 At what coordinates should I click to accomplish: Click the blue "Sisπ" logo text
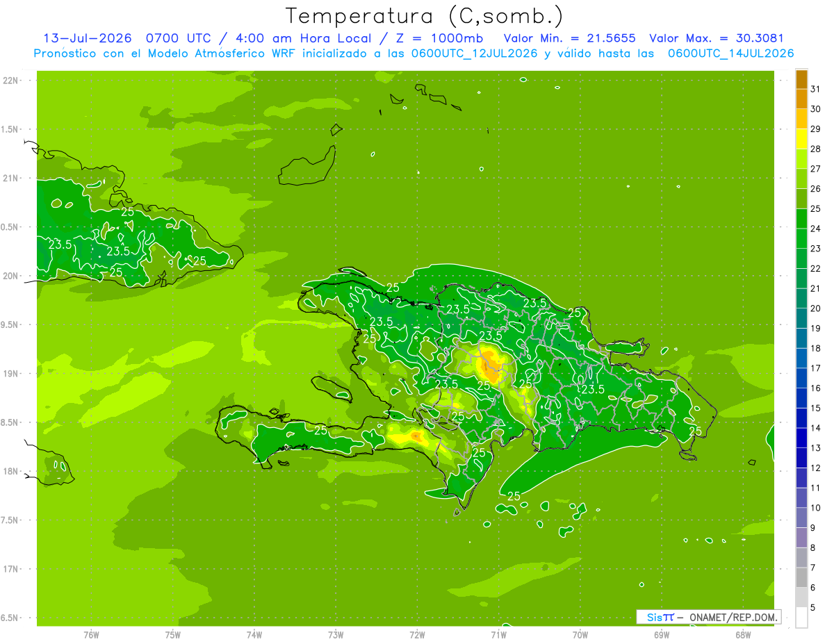pos(660,617)
